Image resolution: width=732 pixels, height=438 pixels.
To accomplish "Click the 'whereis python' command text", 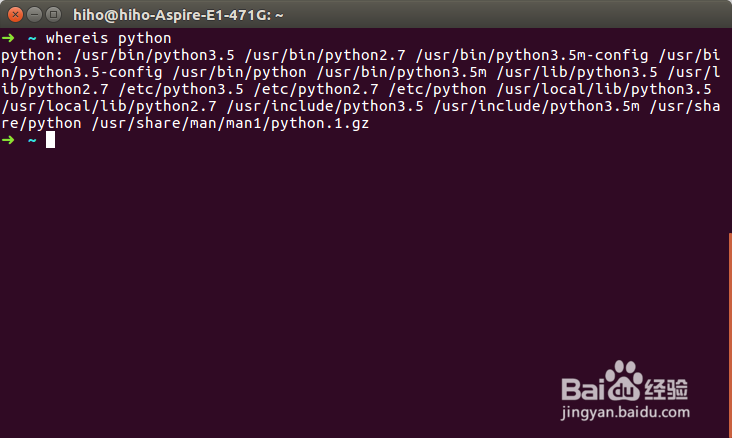I will [x=108, y=38].
